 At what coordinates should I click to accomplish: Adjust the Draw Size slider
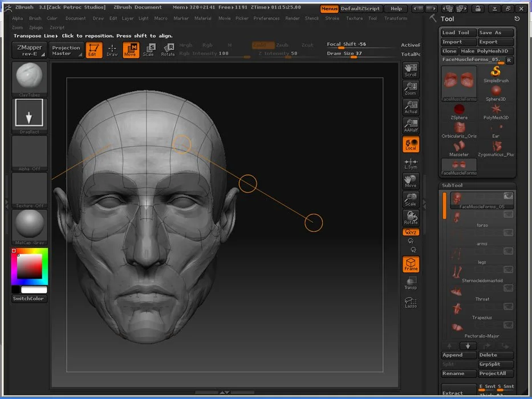tap(354, 56)
